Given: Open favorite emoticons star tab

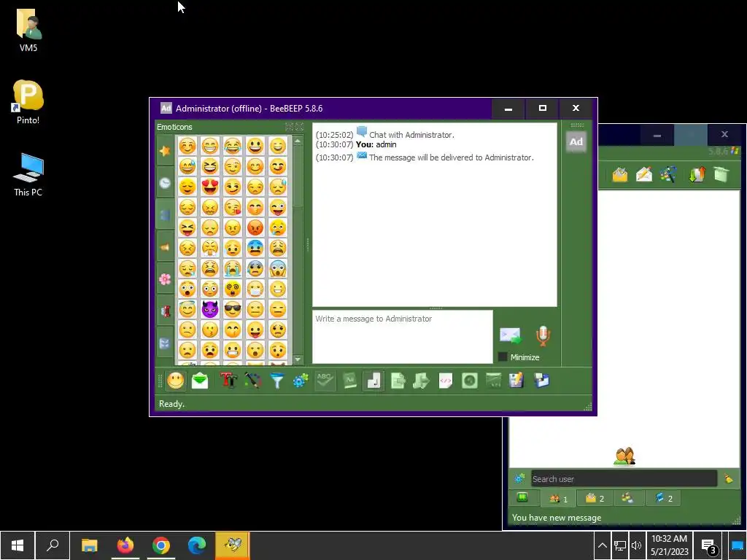Looking at the screenshot, I should 165,151.
